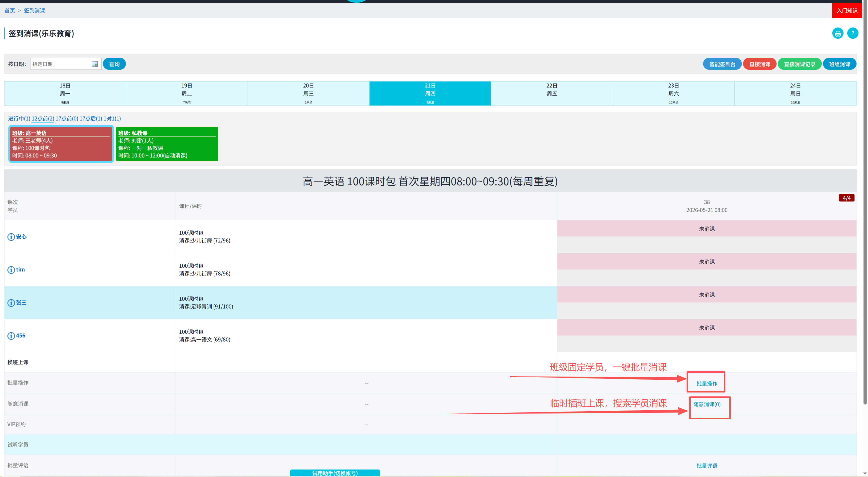Go to 首页 breadcrumb link
The image size is (868, 477).
click(x=9, y=10)
